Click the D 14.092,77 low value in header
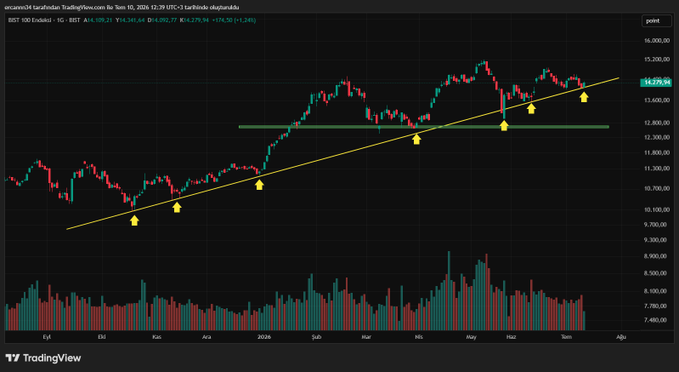 tap(162, 20)
